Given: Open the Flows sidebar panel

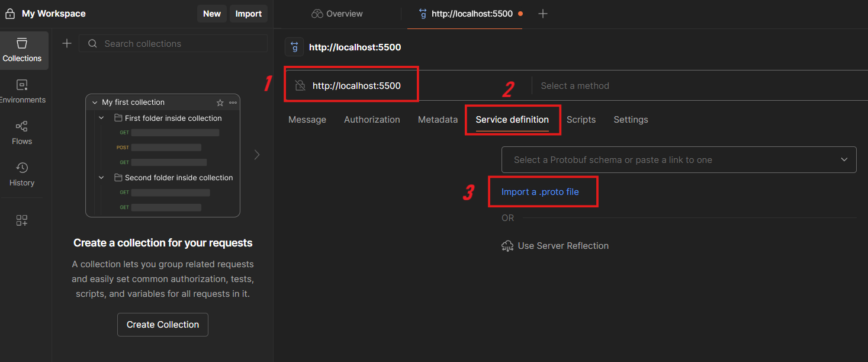Looking at the screenshot, I should (x=22, y=133).
